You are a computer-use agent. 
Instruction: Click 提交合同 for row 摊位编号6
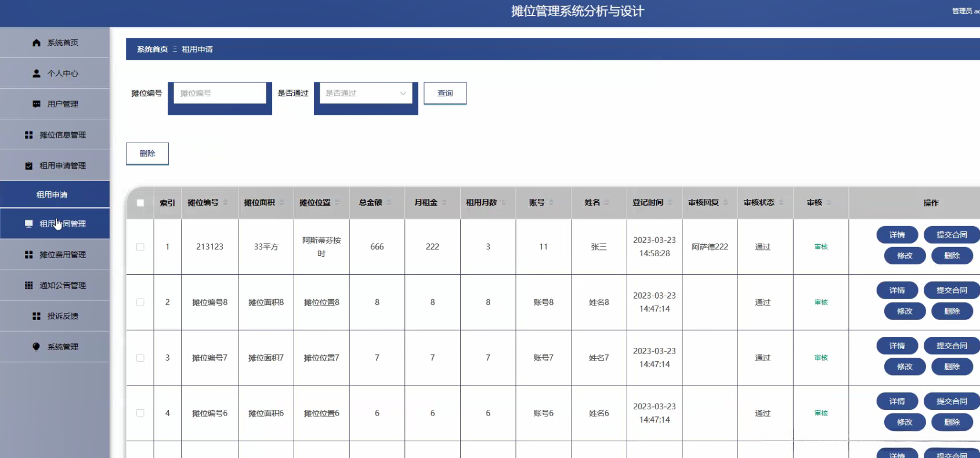click(x=952, y=401)
